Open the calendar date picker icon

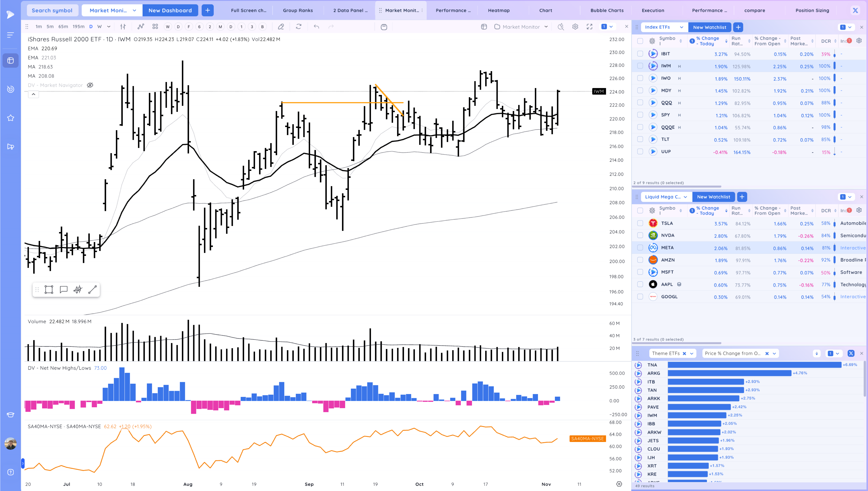[x=384, y=27]
